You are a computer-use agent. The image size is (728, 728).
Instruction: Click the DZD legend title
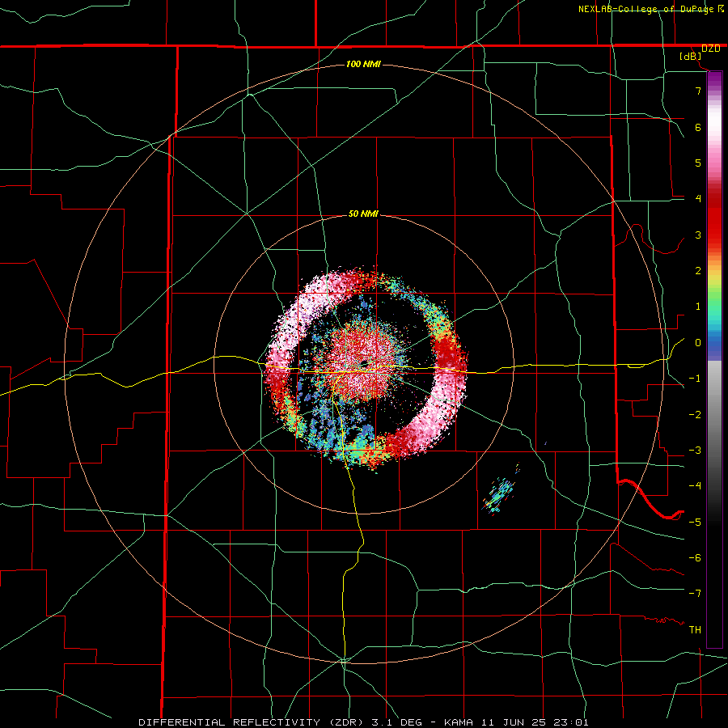[711, 49]
